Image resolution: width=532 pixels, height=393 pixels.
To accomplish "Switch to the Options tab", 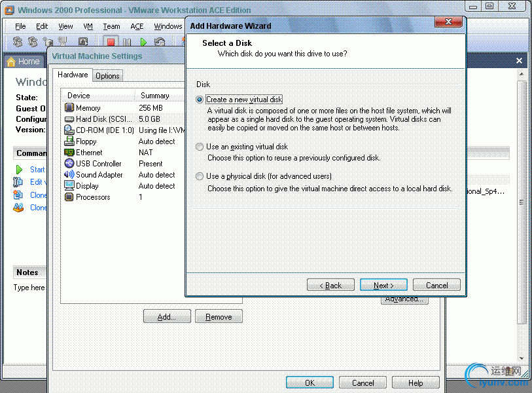I will pos(107,76).
